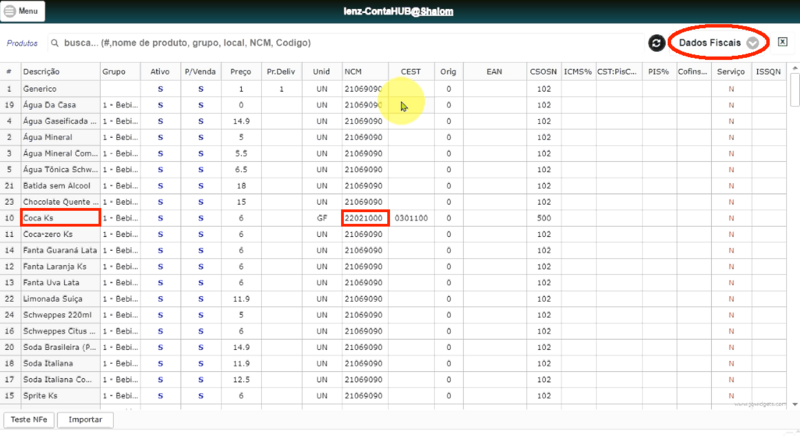Close the products panel with X icon
This screenshot has height=436, width=800.
click(782, 42)
